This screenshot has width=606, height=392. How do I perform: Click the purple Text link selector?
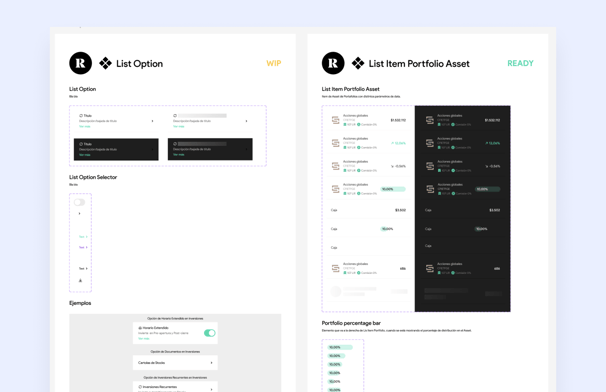(x=83, y=247)
